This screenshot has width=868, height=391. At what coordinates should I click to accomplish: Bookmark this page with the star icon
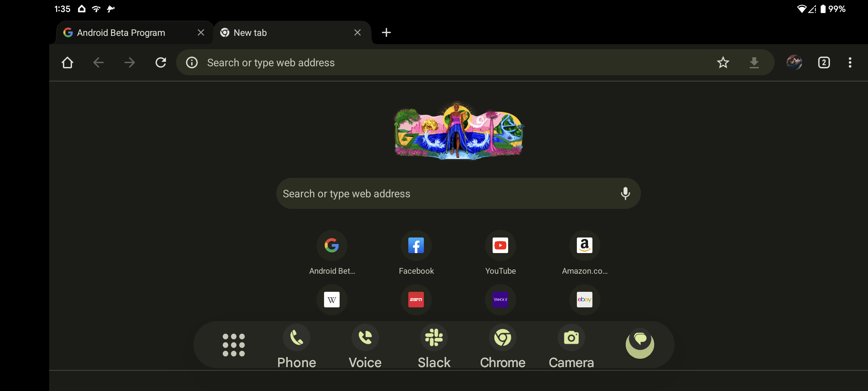pos(723,62)
